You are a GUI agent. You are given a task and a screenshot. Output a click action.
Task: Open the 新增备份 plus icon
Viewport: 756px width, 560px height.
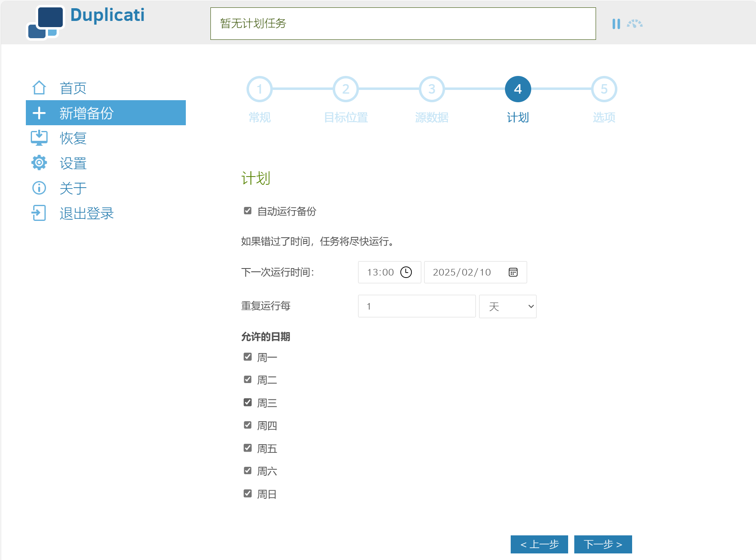[39, 112]
